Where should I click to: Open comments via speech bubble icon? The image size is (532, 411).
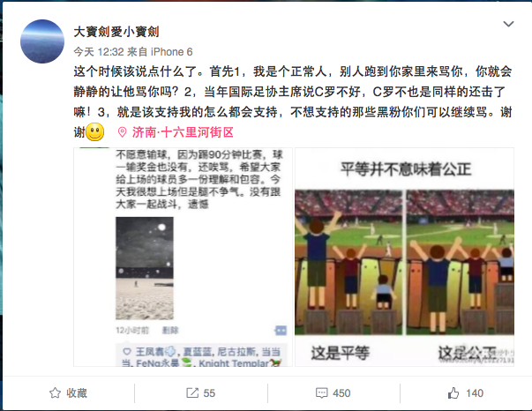pyautogui.click(x=321, y=393)
